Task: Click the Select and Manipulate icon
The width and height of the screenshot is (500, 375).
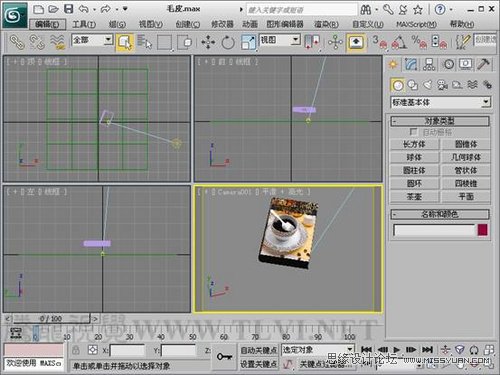Action: [335, 42]
